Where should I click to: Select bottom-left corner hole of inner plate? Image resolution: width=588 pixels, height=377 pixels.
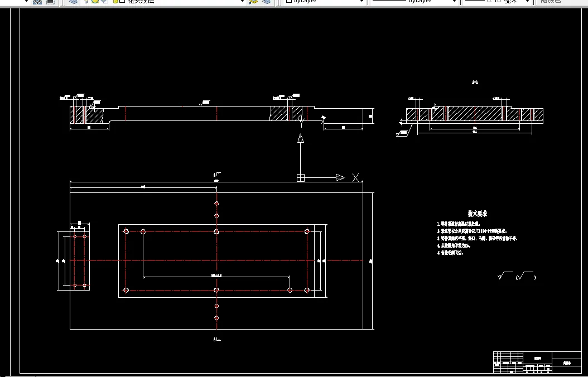126,290
